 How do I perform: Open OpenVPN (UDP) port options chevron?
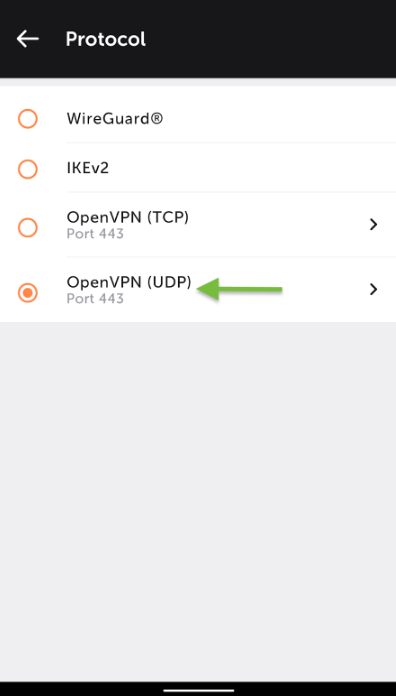coord(373,289)
